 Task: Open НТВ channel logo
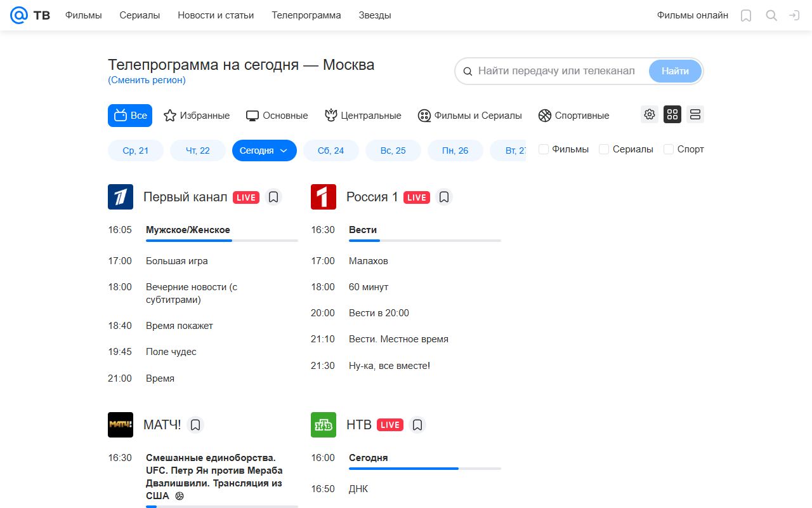324,425
